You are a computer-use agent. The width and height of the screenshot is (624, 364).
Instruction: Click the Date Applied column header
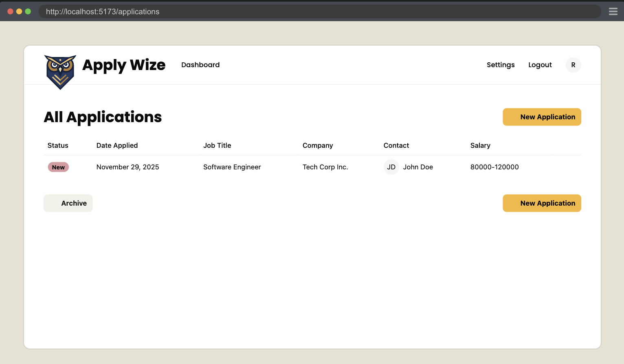(117, 145)
